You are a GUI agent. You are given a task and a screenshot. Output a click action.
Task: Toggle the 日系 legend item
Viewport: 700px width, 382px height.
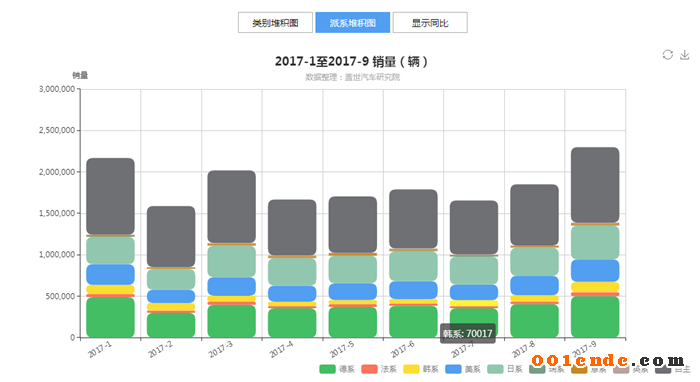[505, 369]
